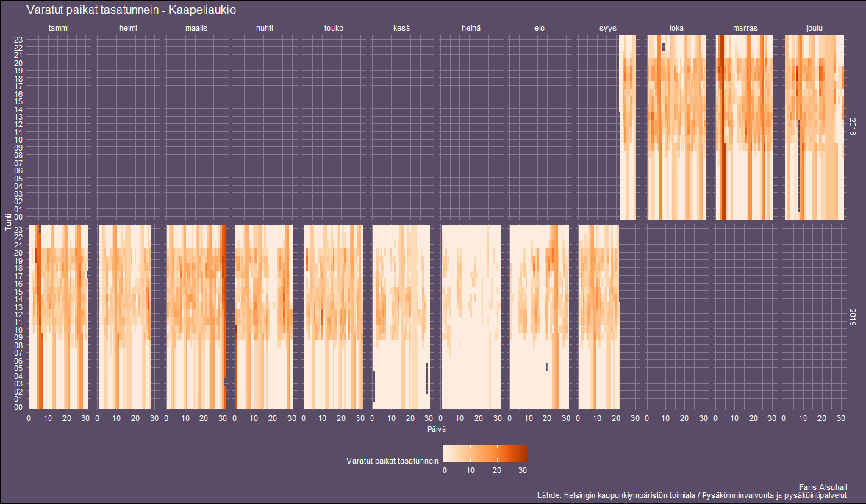Click the 'Lähde: Helsingin kaupunkiympäristön toimiala' source text
This screenshot has width=866, height=504.
pos(693,496)
